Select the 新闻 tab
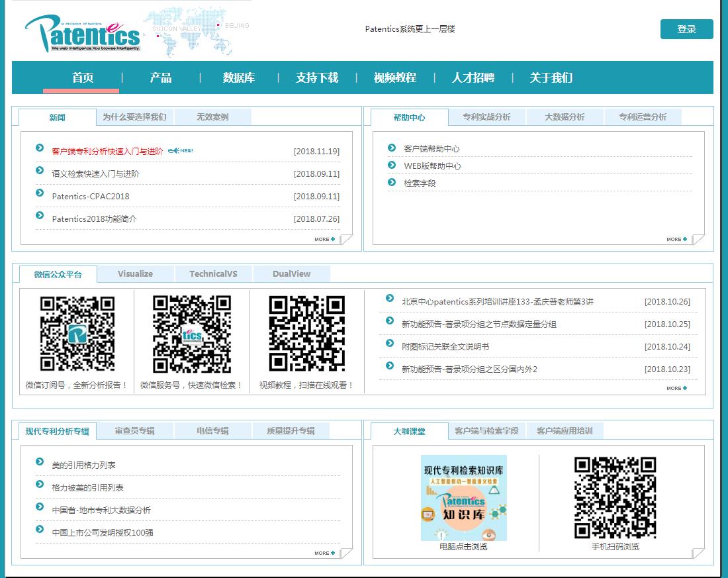The width and height of the screenshot is (728, 578). point(57,117)
